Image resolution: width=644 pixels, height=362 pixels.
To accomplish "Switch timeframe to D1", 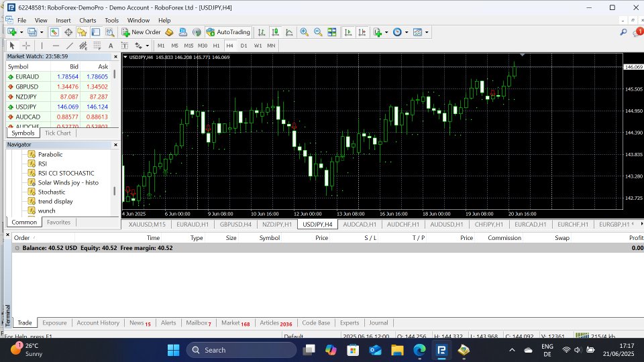I will coord(244,46).
